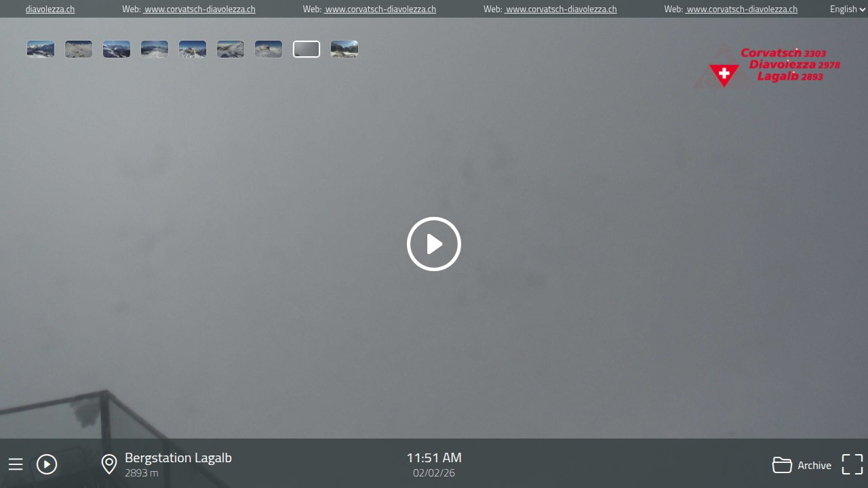Open the diavolezza.ch link
Viewport: 868px width, 488px height.
[50, 9]
